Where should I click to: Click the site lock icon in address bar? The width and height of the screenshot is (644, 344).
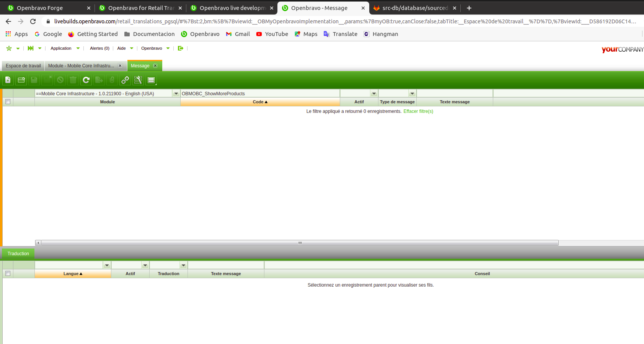pyautogui.click(x=48, y=21)
